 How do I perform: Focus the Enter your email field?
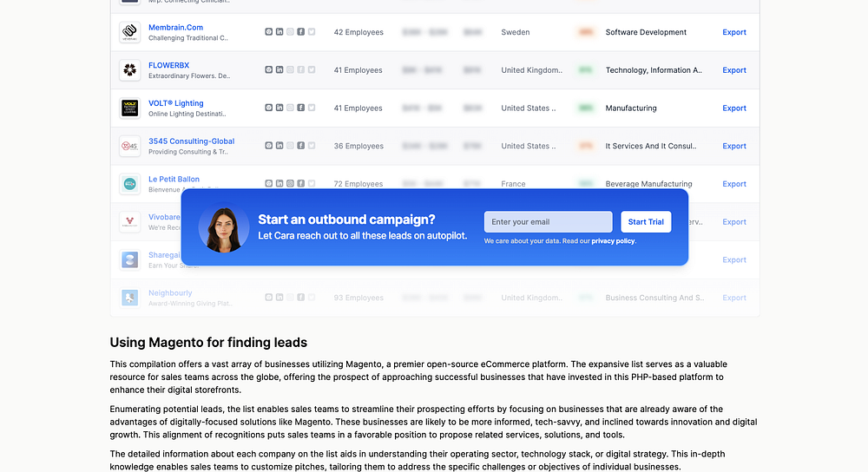click(x=548, y=222)
